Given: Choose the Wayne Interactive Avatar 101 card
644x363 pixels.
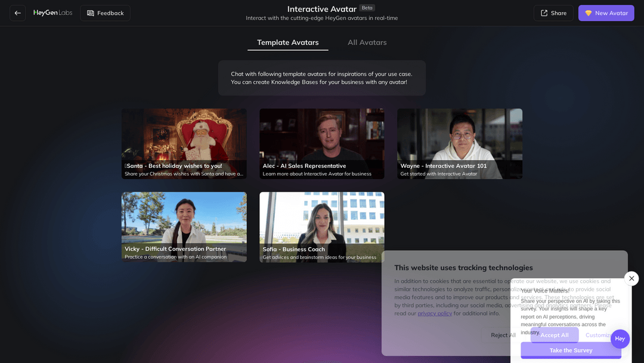Looking at the screenshot, I should click(460, 144).
